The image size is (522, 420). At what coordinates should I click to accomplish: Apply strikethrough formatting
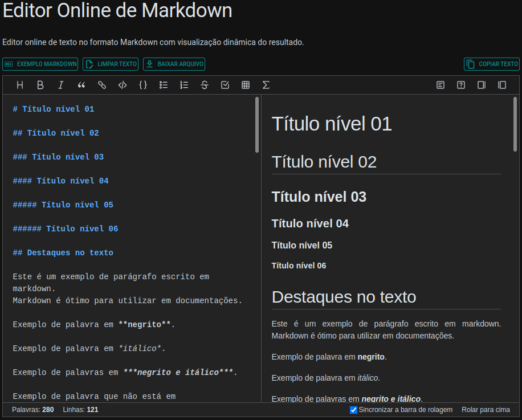(205, 84)
